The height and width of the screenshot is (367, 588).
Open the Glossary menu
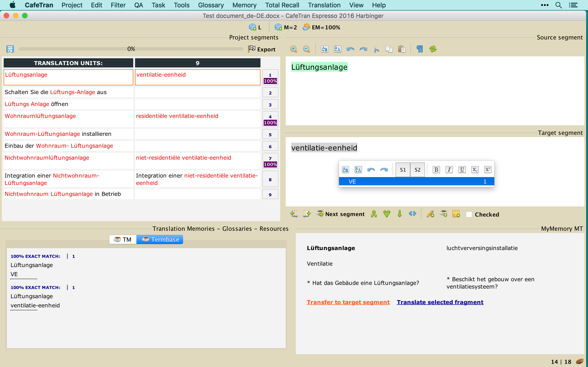point(211,5)
